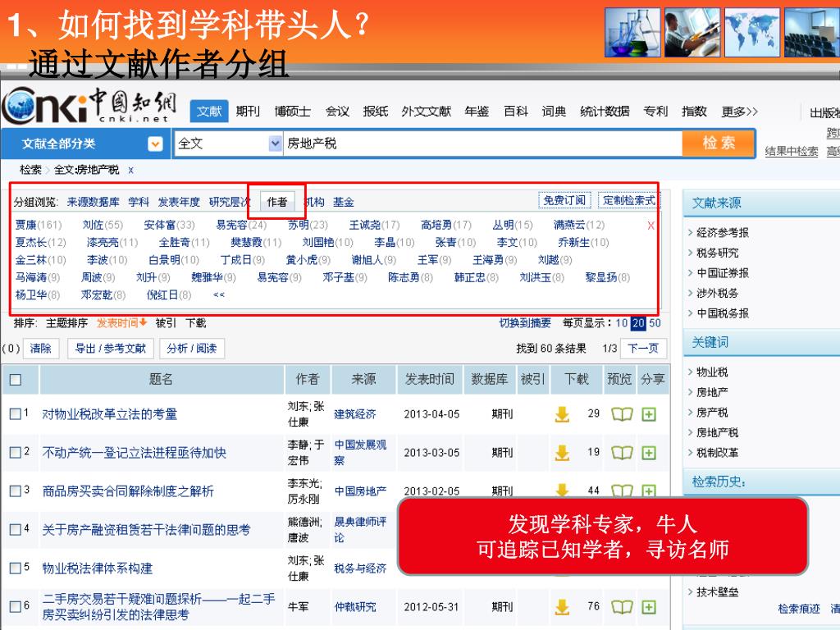
Task: Select the 报纸 tab
Action: pos(376,112)
